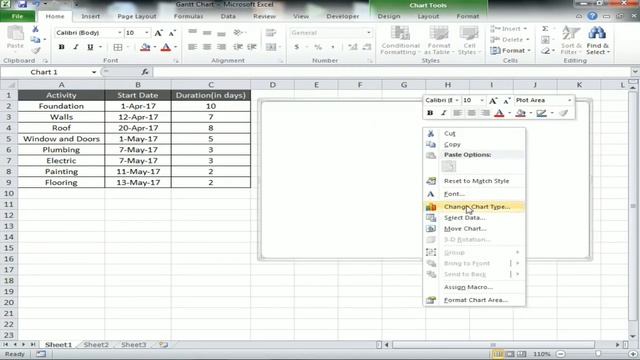Screen dimensions: 640x360
Task: Open mini toolbar font size dropdown
Action: pyautogui.click(x=482, y=100)
